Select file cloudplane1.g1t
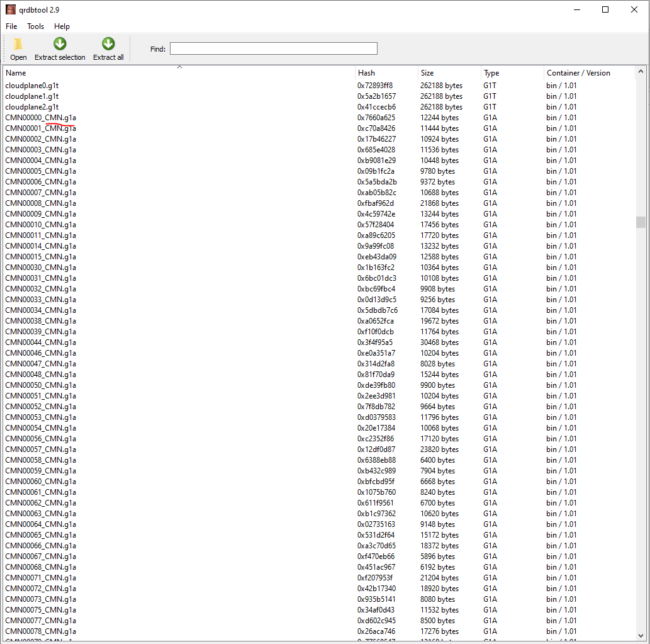Viewport: 650px width, 644px height. (32, 96)
